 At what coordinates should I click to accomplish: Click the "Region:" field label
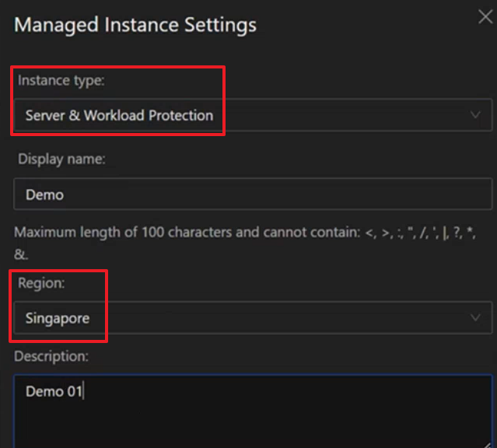[x=40, y=284]
